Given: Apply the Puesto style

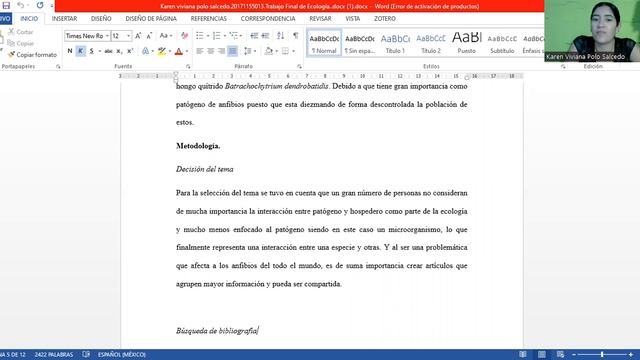Looking at the screenshot, I should (467, 43).
